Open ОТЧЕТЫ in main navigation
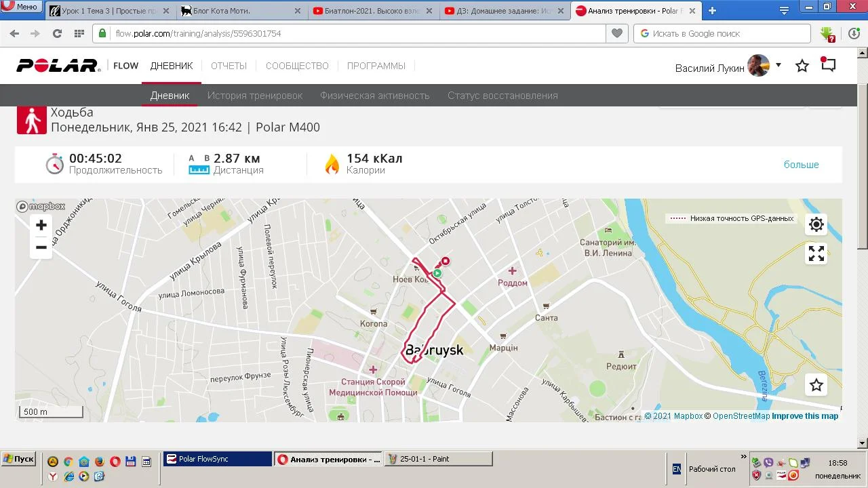868x488 pixels. [x=229, y=66]
